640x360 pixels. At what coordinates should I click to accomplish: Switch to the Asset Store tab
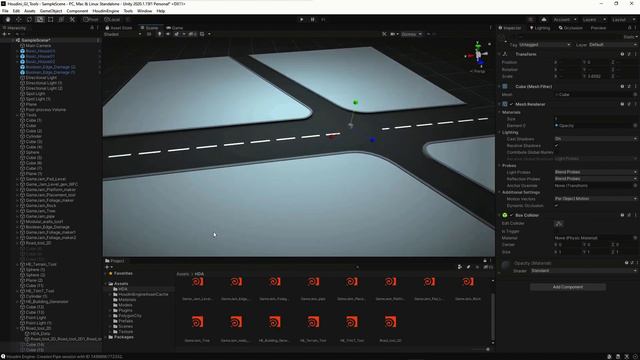click(x=119, y=28)
